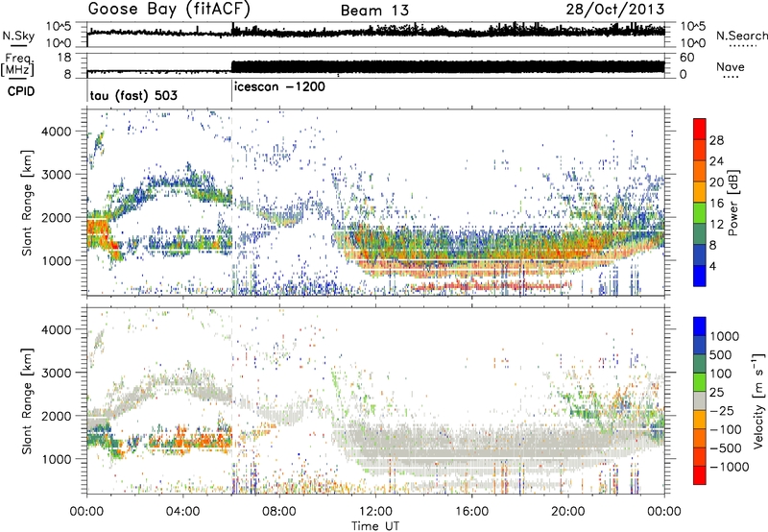Click the 'Goose Bay (fitACF)' plot title
The image size is (768, 532).
coord(169,10)
